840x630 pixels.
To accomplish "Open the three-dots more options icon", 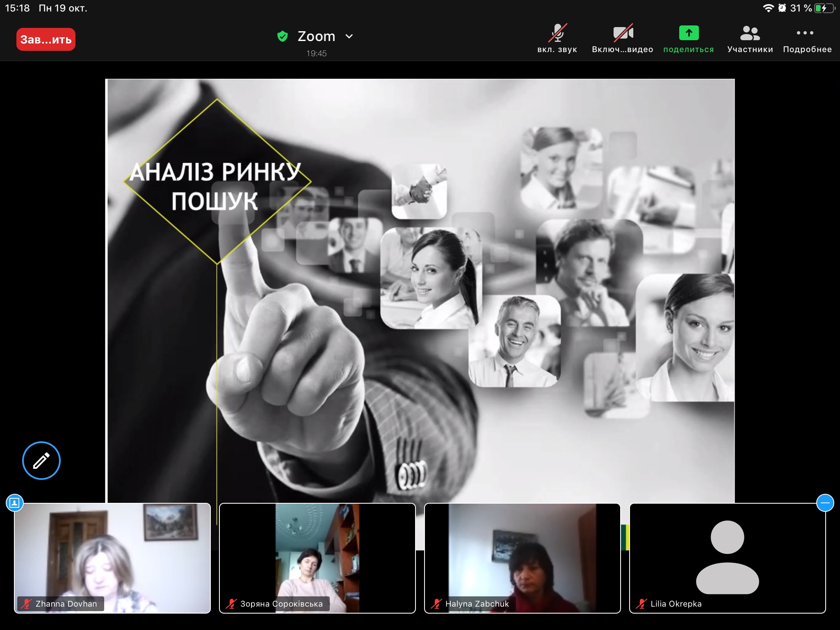I will point(805,33).
